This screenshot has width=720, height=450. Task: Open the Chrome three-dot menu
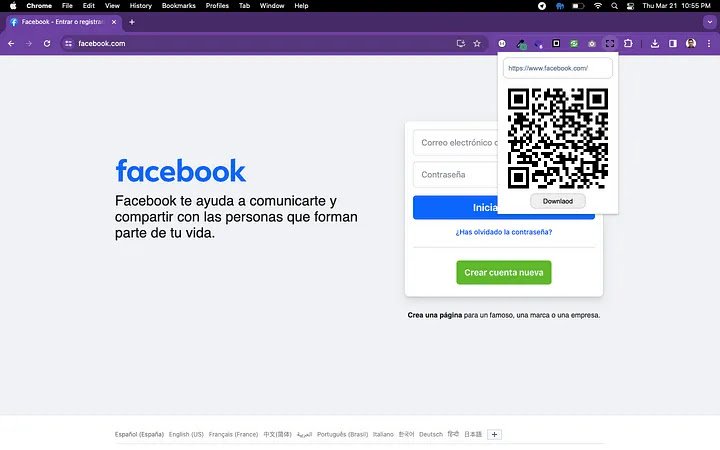[x=709, y=44]
